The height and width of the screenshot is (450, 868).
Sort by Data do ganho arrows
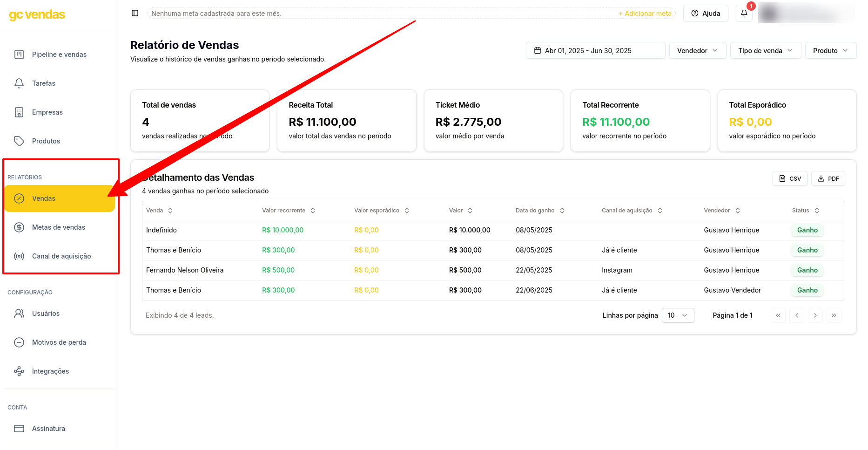point(562,211)
